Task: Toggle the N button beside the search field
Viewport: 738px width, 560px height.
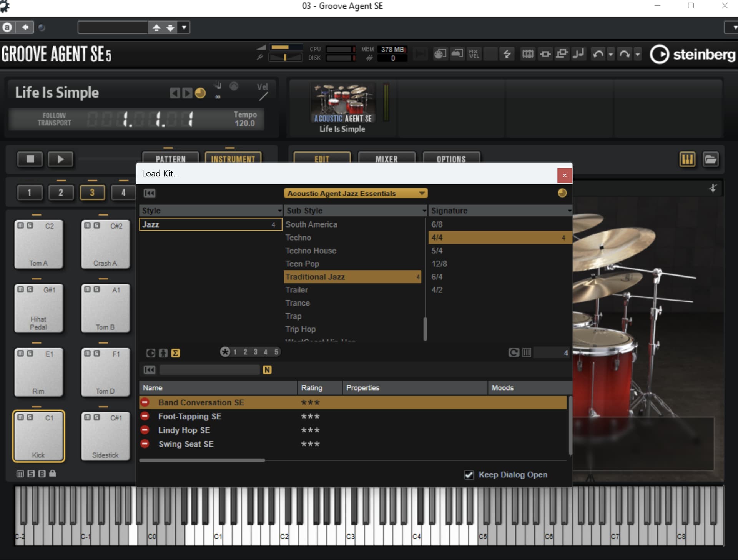Action: tap(267, 370)
